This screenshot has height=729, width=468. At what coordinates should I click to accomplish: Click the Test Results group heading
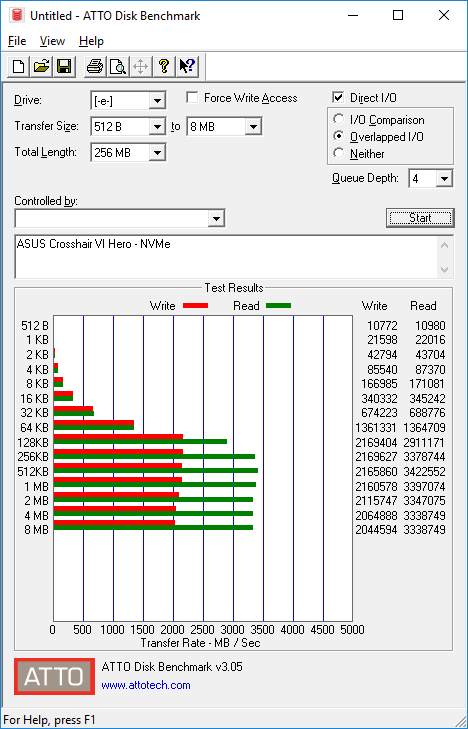point(234,288)
